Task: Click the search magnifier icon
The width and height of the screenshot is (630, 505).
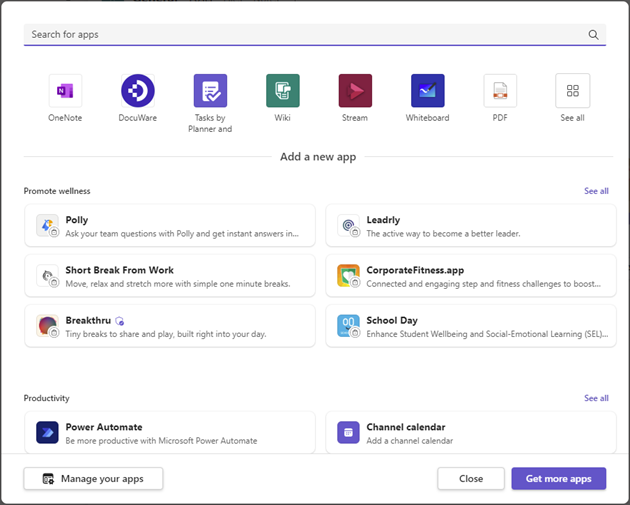Action: [594, 35]
